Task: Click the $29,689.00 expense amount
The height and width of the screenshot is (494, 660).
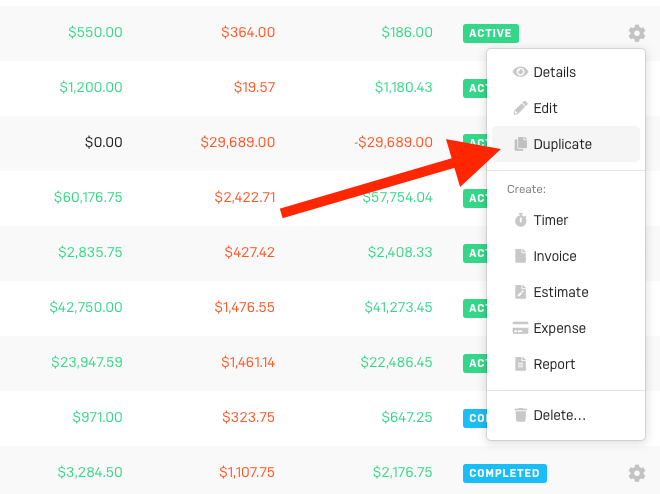Action: 237,142
